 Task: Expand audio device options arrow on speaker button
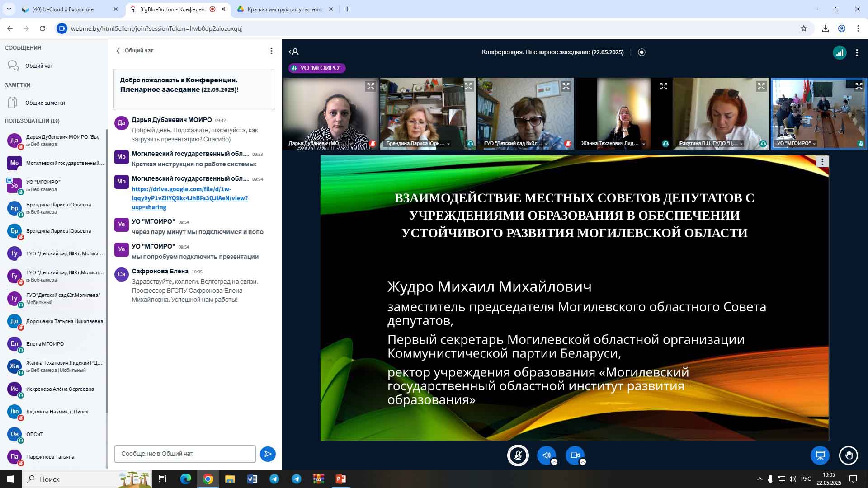[554, 462]
